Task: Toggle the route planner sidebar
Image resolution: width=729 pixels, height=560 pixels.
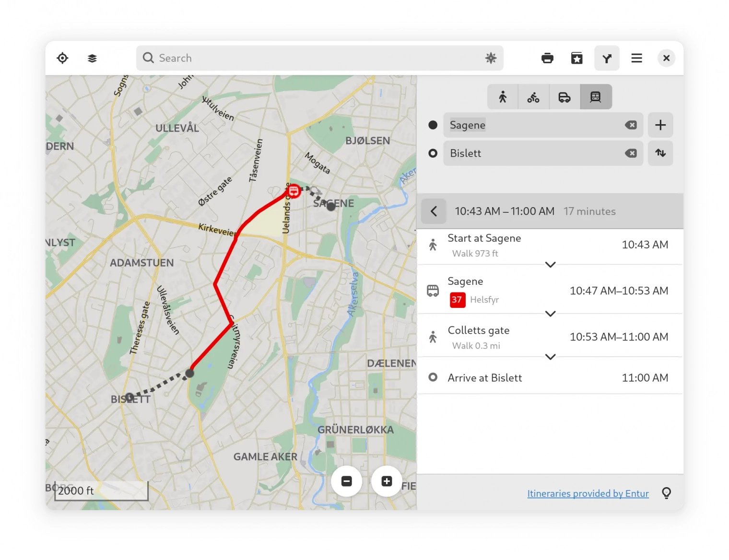Action: [x=607, y=58]
